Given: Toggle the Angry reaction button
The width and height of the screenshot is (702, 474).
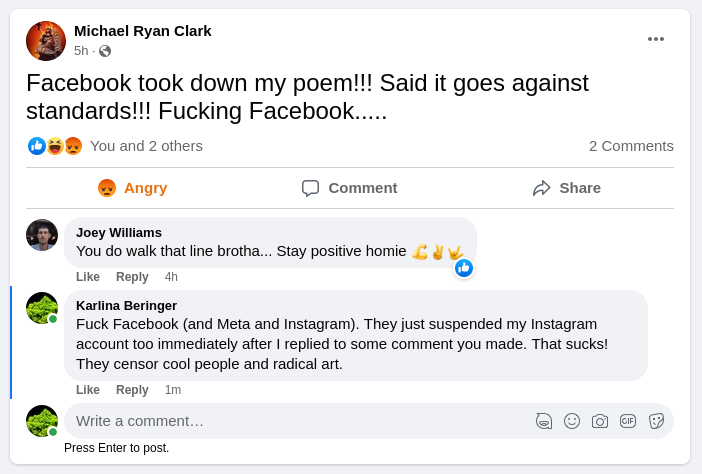Looking at the screenshot, I should [x=133, y=188].
